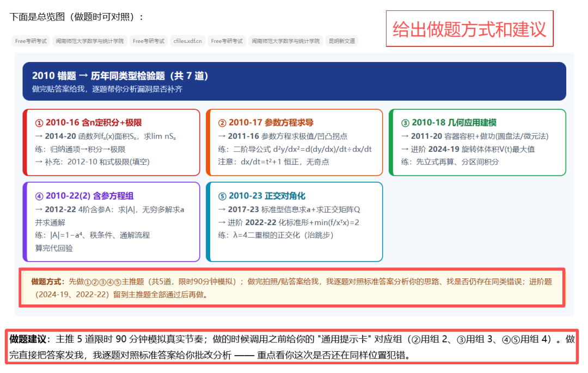Click the line 2017-23 标准型信息求a+求正交矩阵Q
The image size is (588, 373).
(289, 209)
